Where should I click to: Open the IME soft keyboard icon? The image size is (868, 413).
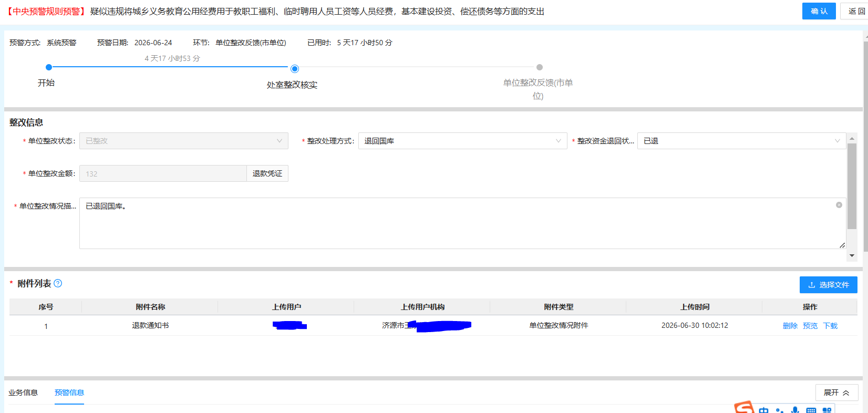coord(811,410)
